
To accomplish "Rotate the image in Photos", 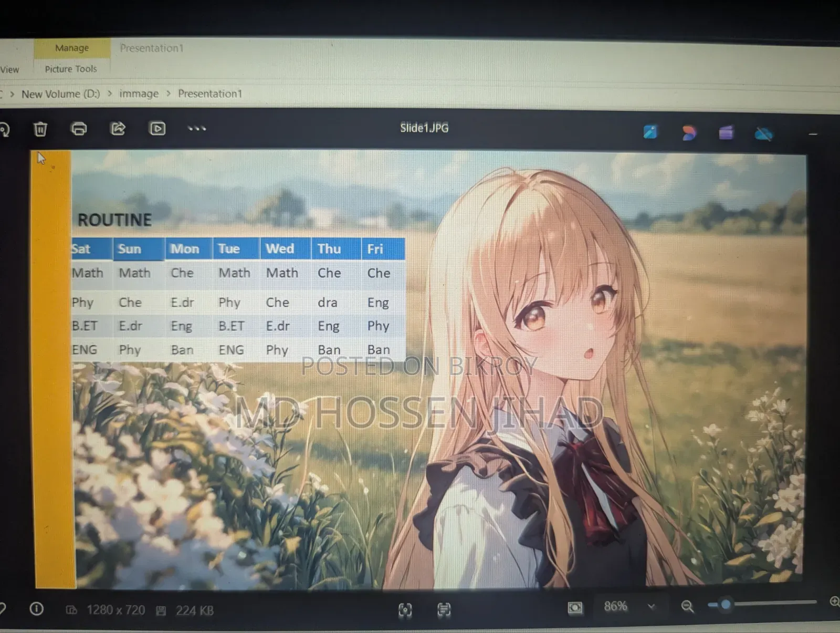I will pyautogui.click(x=4, y=129).
